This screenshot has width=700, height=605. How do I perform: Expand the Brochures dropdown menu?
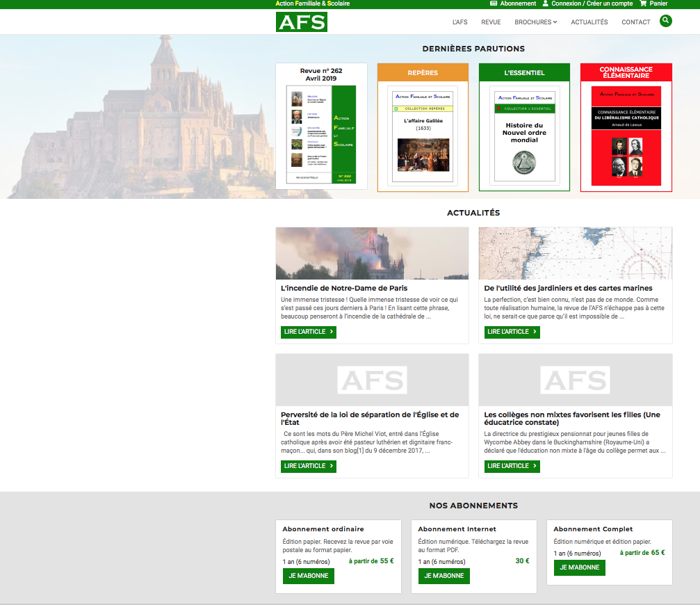pyautogui.click(x=535, y=22)
